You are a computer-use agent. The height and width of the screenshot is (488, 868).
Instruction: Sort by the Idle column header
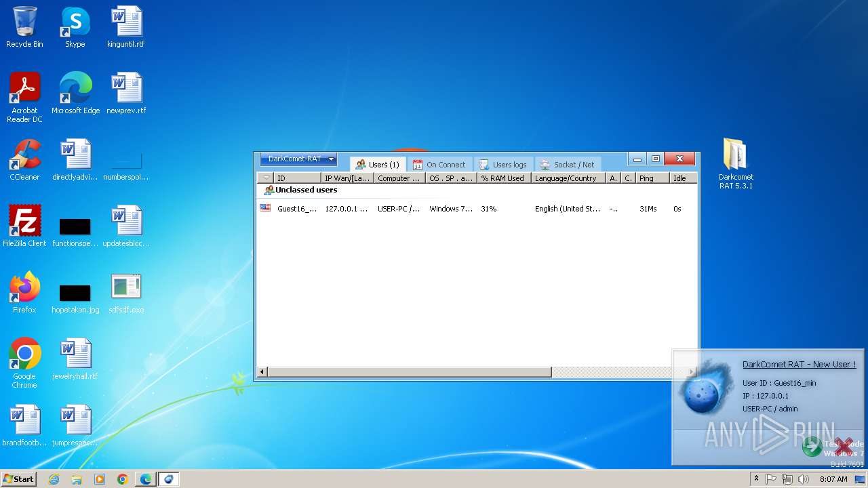point(683,178)
